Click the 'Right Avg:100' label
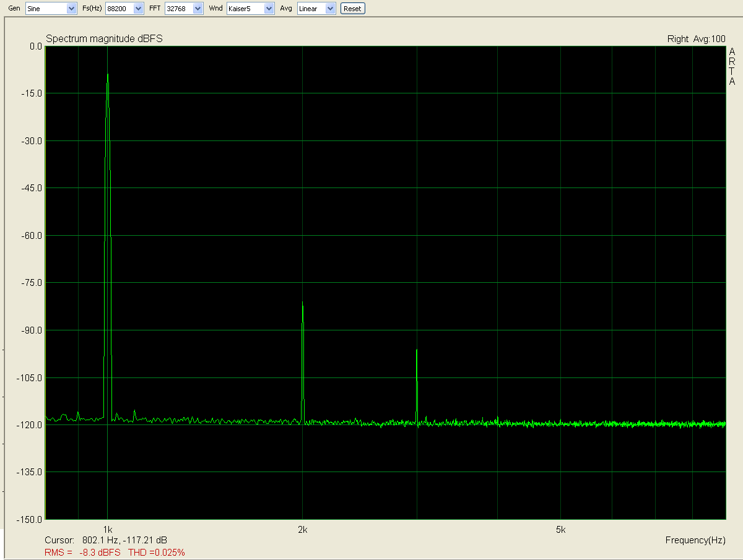Viewport: 743px width, 560px height. 696,39
